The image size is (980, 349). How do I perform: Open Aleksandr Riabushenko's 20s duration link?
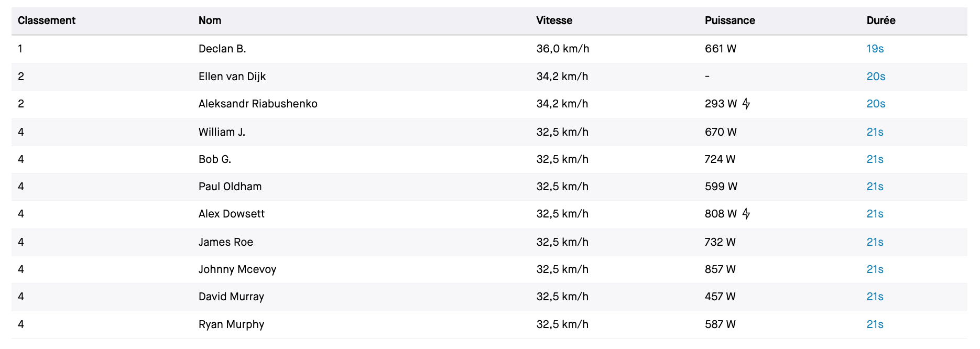click(x=876, y=104)
